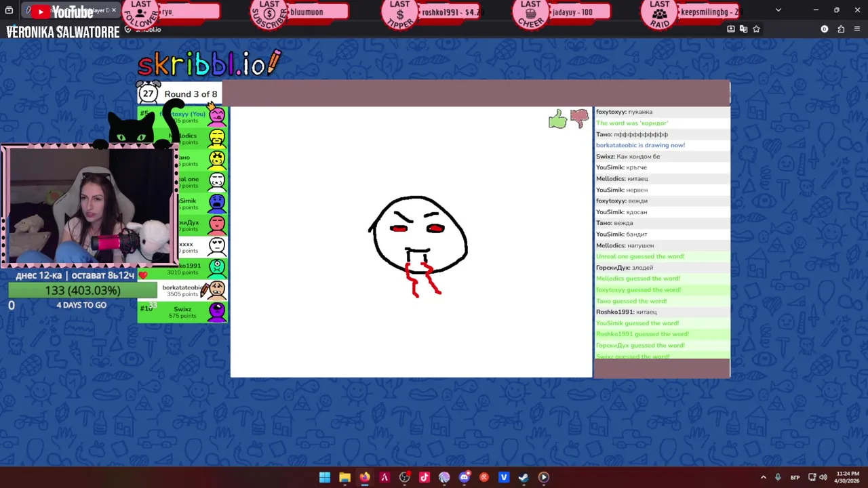Click the '4 DAYS TO GO' label
This screenshot has height=488, width=868.
[81, 305]
